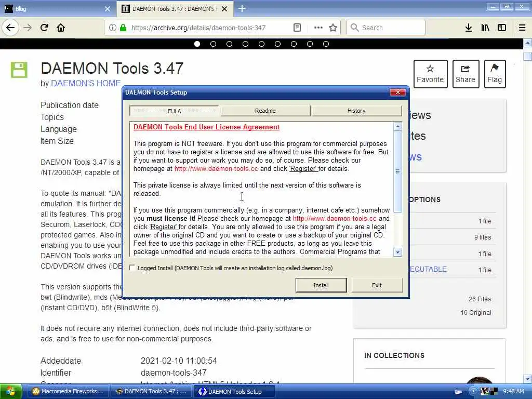532x399 pixels.
Task: Open the downloads arrow icon
Action: point(469,28)
